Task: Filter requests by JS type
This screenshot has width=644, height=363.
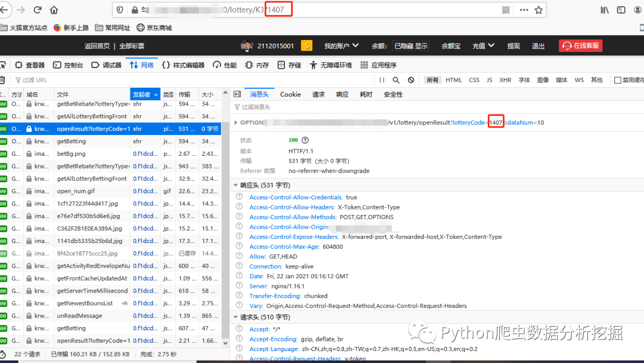Action: coord(489,80)
